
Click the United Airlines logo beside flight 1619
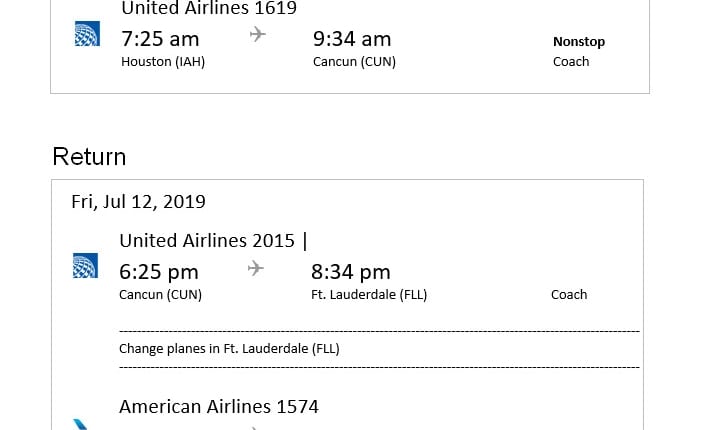87,34
